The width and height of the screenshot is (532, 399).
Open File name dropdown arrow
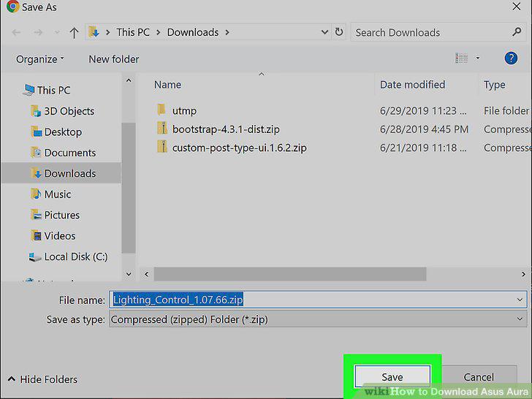(x=520, y=300)
